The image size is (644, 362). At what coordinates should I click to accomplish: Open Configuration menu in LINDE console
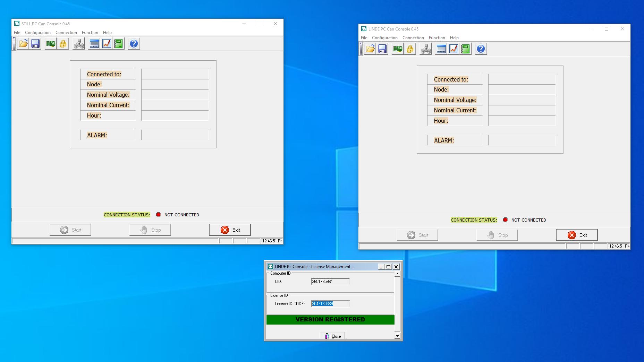(x=385, y=38)
